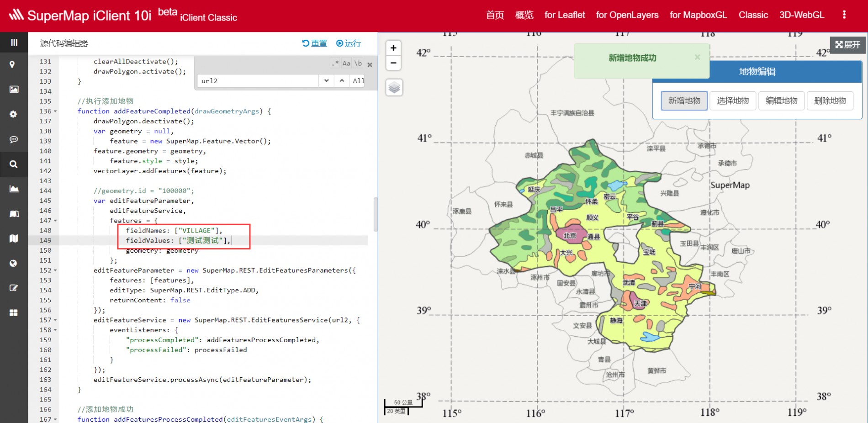Screen dimensions: 868x423
Task: Open 3D-WebGL in top navigation
Action: click(802, 15)
